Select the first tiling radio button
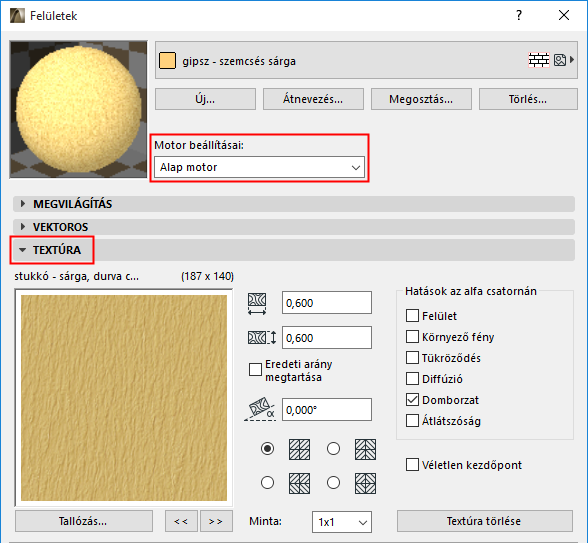The image size is (588, 543). 267,448
